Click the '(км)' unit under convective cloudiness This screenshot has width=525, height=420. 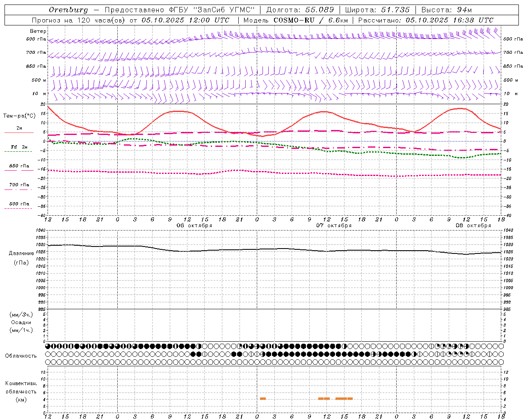tap(21, 400)
